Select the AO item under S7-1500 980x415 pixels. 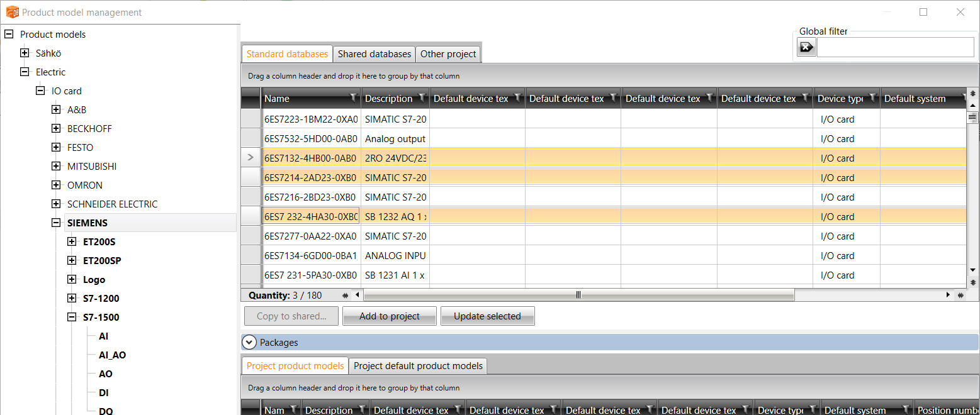[x=105, y=374]
